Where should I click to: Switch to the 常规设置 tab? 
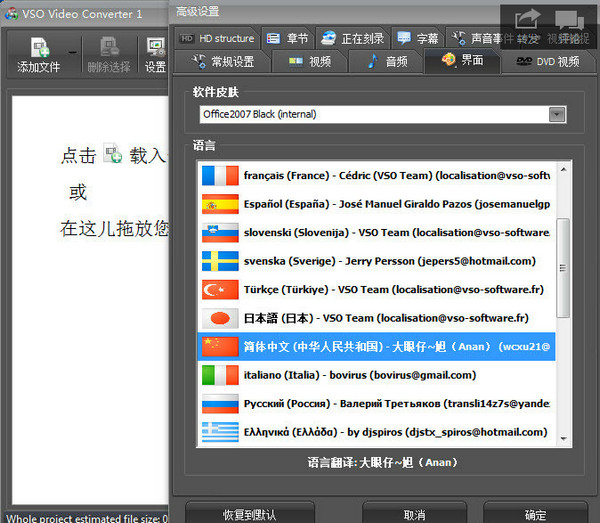tap(223, 62)
